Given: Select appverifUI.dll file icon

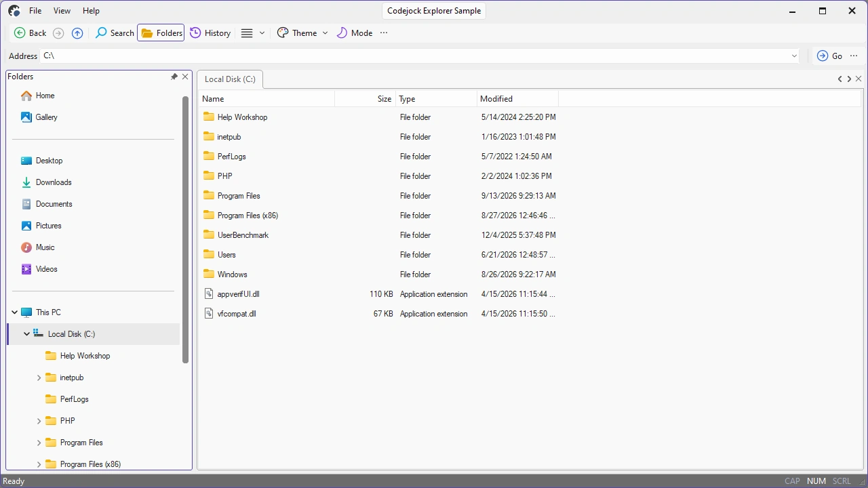Looking at the screenshot, I should point(209,294).
